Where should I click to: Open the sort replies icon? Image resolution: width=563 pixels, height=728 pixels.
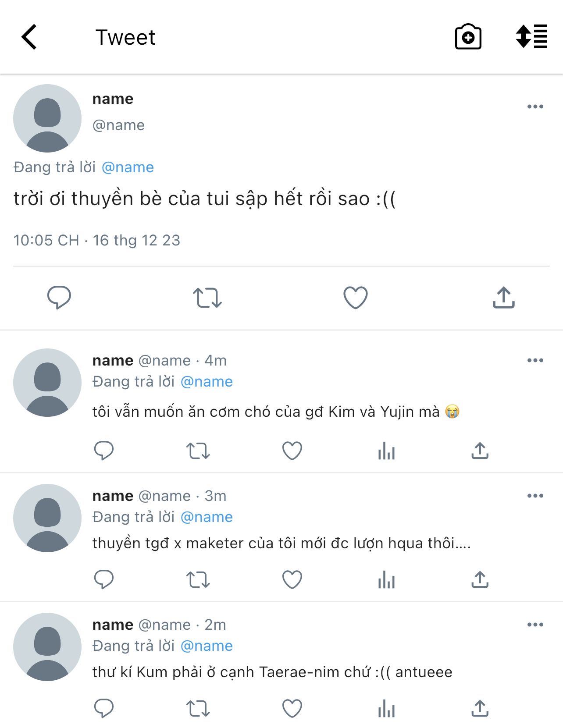click(531, 36)
